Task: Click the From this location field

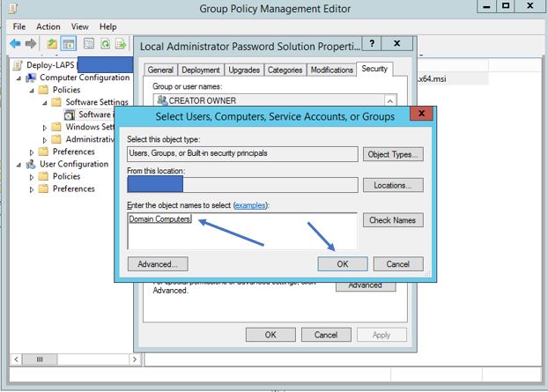Action: pos(242,184)
